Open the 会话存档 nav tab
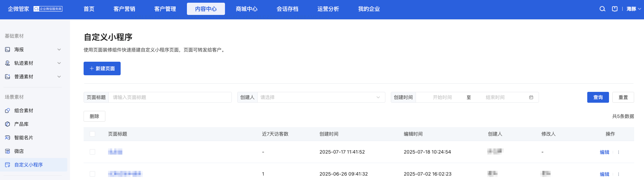The image size is (644, 180). (288, 9)
